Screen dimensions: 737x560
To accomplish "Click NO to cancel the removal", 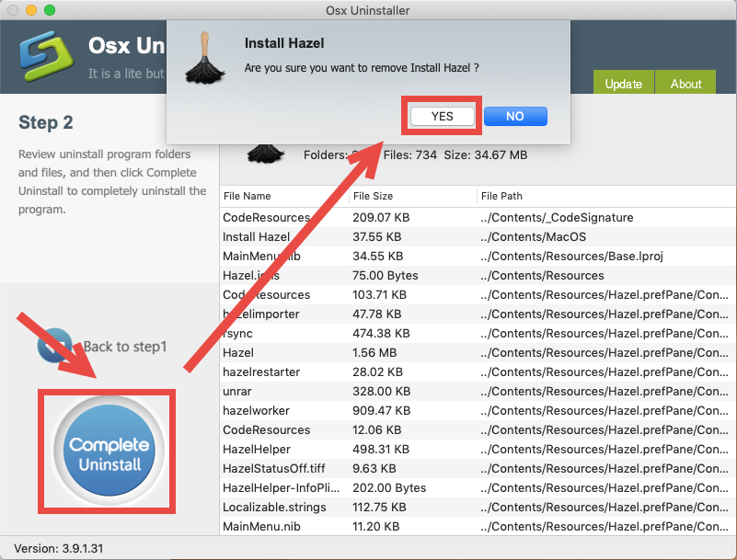I will (514, 116).
